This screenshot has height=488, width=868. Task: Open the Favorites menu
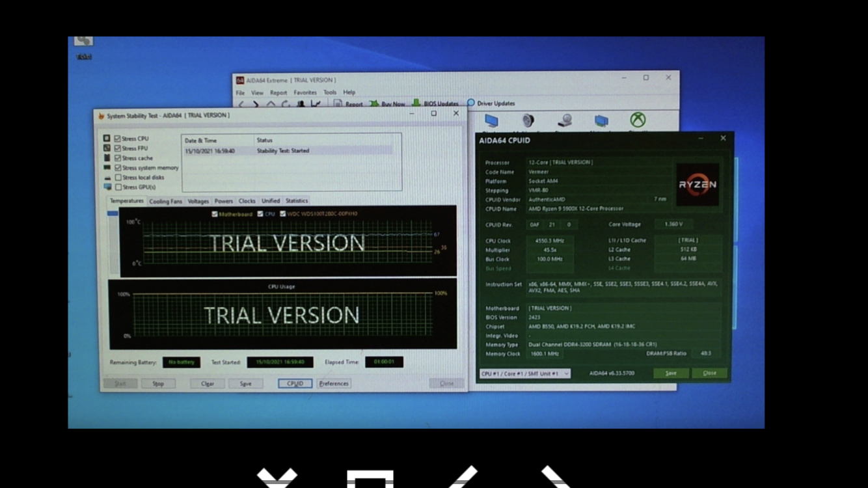pos(305,92)
